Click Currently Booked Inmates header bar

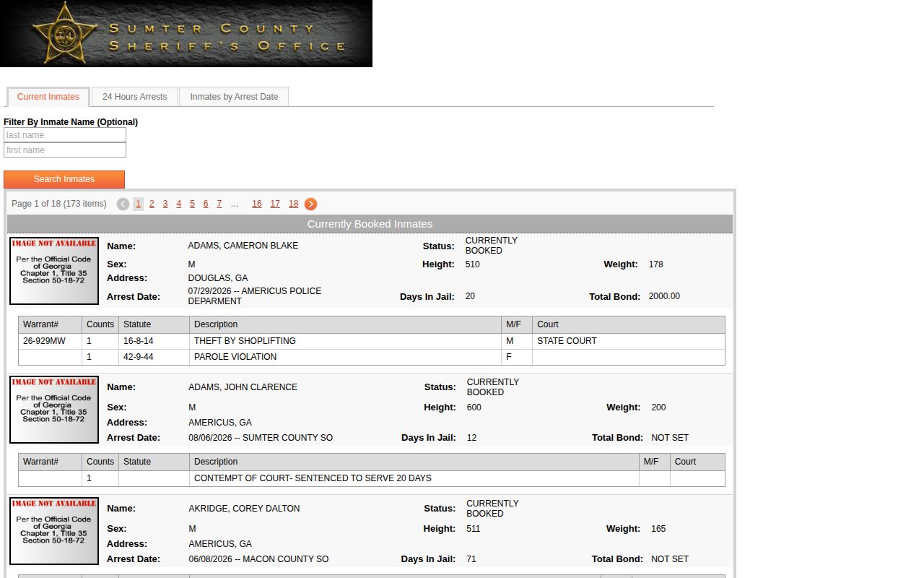tap(370, 224)
